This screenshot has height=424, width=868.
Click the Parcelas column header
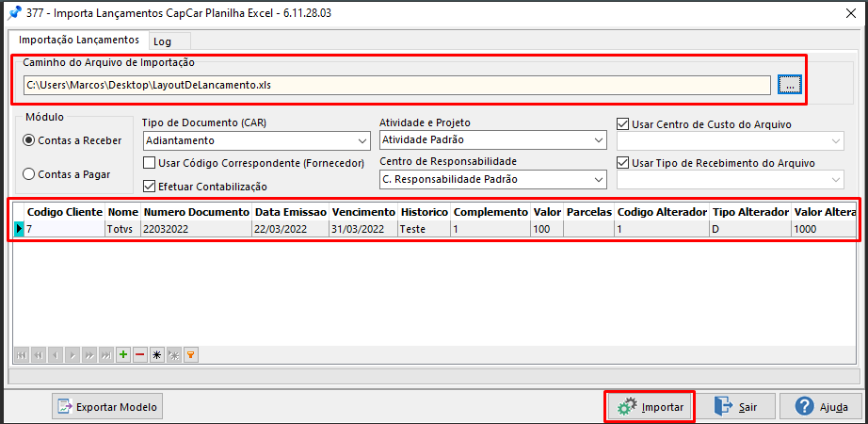coord(588,212)
